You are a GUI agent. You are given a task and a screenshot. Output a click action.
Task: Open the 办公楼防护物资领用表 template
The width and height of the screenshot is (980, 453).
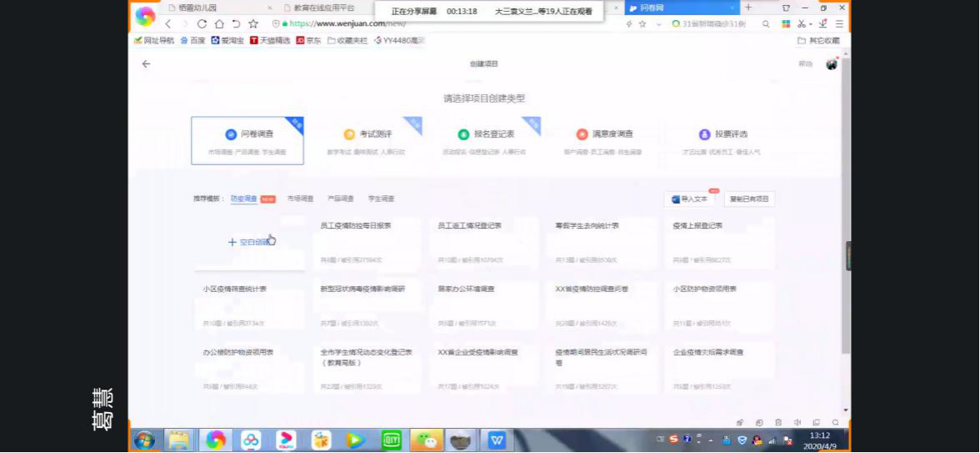(250, 369)
